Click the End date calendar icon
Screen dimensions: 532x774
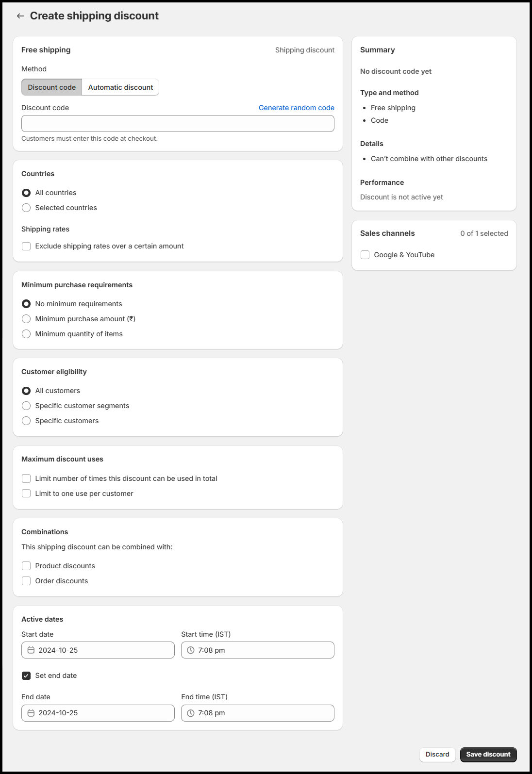pyautogui.click(x=31, y=713)
